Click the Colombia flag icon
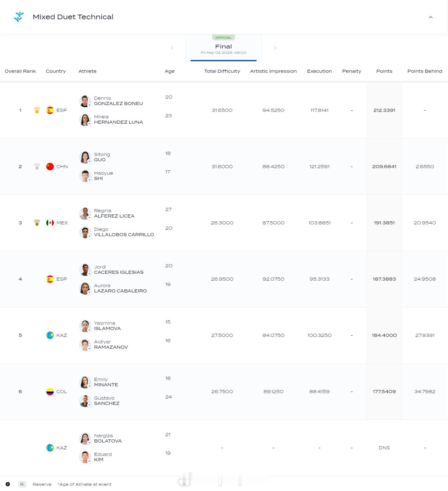Viewport: 448px width, 491px height. tap(50, 392)
